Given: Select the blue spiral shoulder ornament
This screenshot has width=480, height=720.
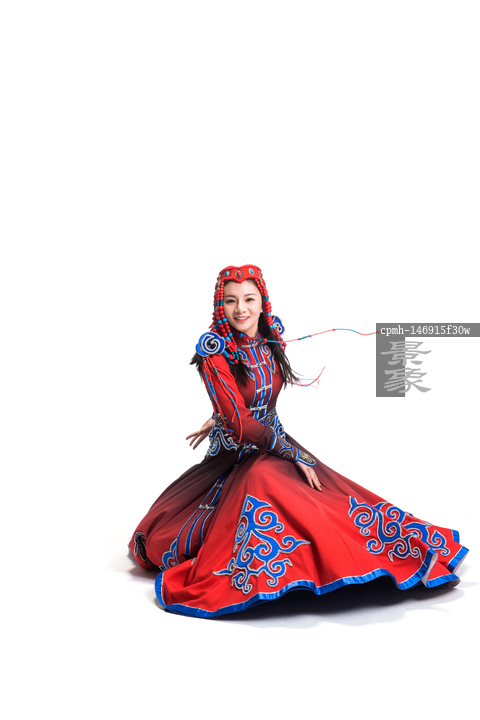Looking at the screenshot, I should coord(211,344).
